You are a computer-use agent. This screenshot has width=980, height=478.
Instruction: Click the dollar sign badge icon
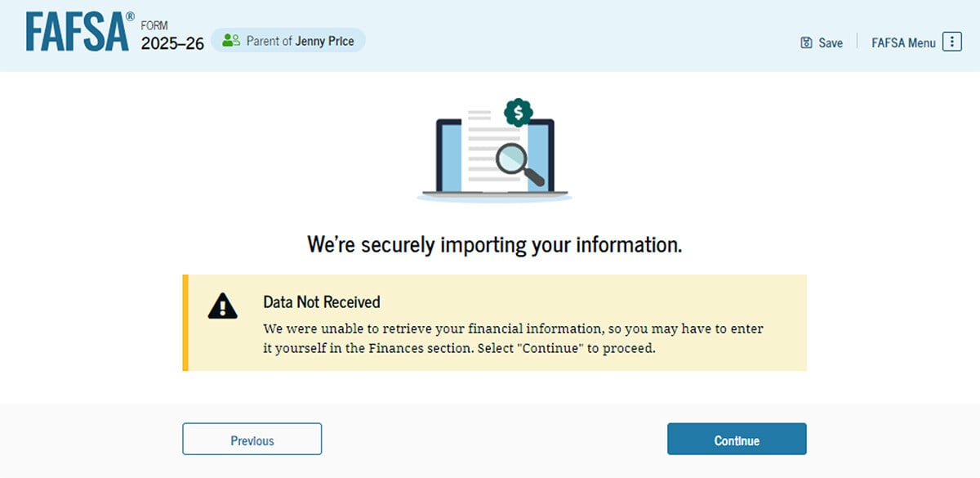point(518,112)
